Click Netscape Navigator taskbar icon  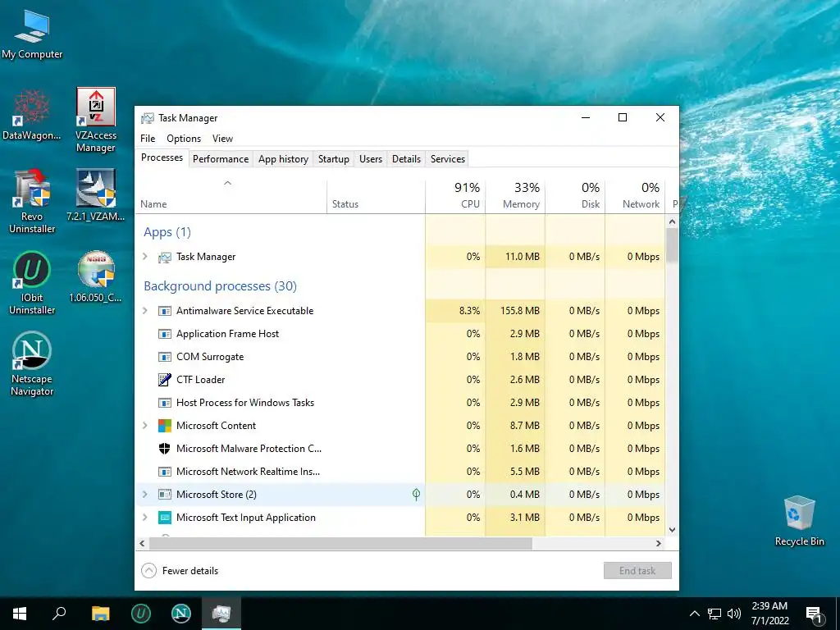[181, 614]
